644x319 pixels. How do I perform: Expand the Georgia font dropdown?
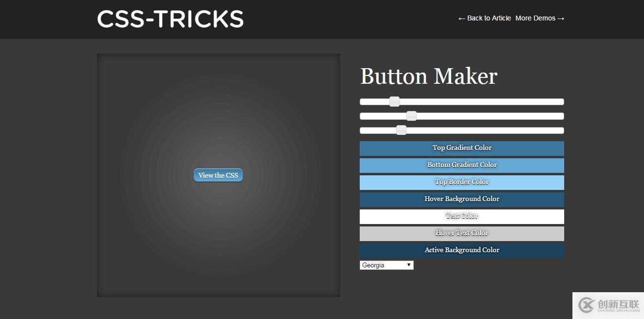[x=386, y=265]
